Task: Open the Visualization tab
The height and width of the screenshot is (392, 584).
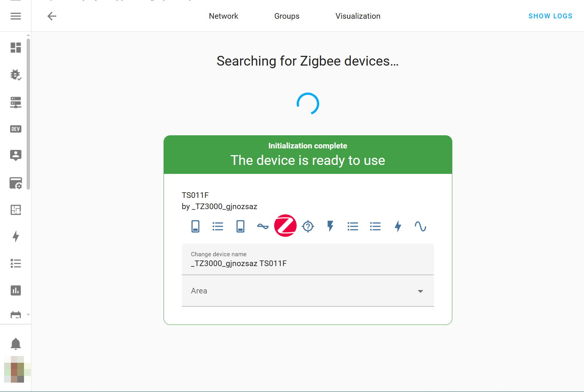Action: click(x=358, y=16)
